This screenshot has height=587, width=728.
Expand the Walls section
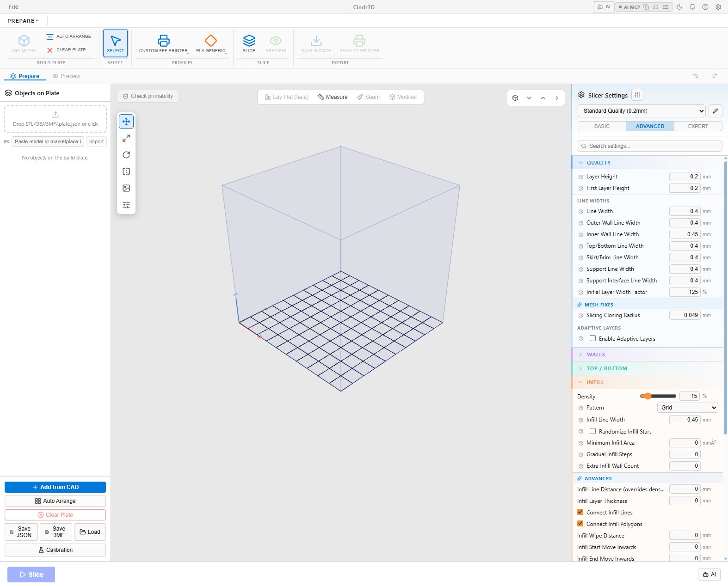point(648,355)
